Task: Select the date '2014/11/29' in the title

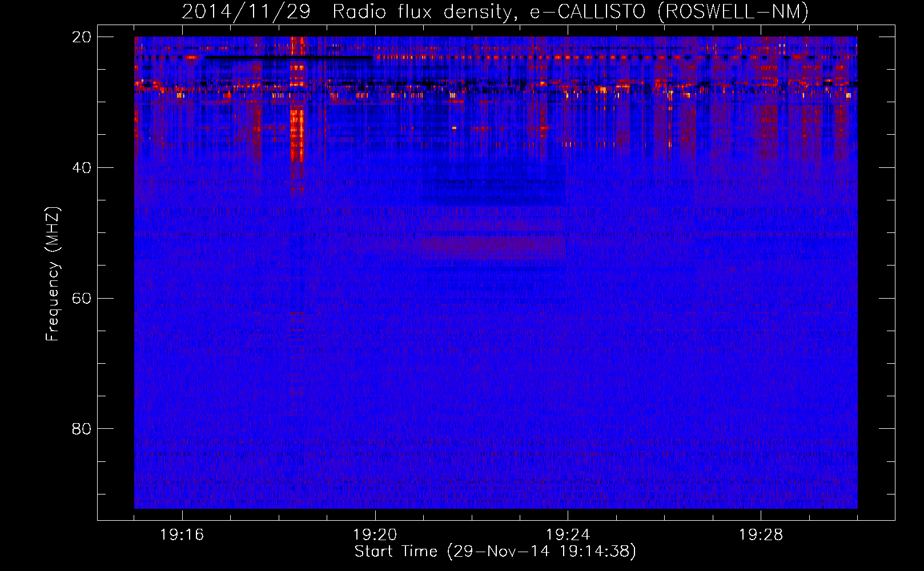Action: click(x=246, y=11)
